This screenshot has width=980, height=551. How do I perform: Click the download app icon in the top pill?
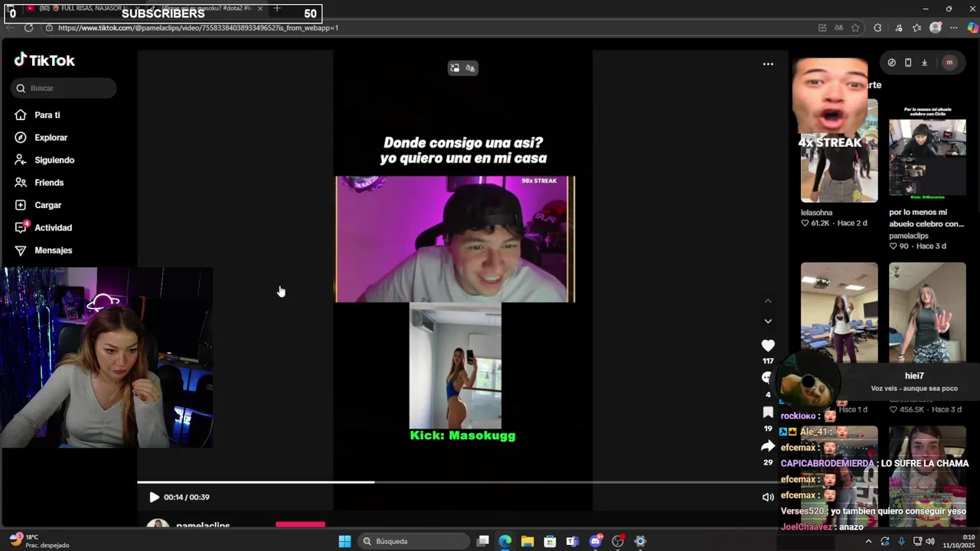point(924,63)
